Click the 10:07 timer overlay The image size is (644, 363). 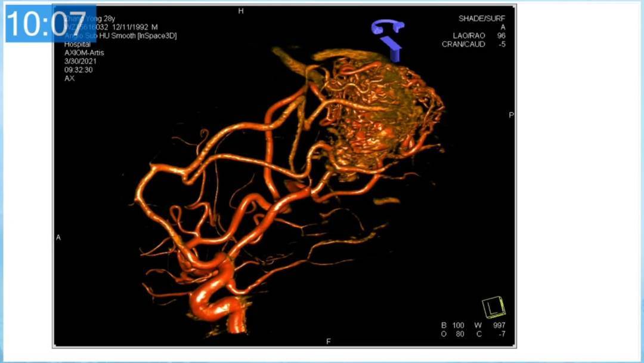pyautogui.click(x=51, y=24)
